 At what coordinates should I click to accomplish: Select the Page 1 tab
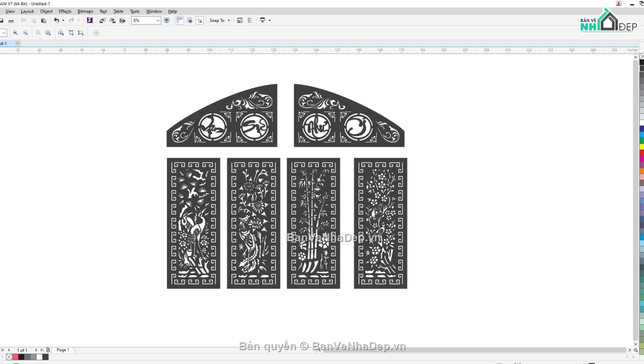63,350
